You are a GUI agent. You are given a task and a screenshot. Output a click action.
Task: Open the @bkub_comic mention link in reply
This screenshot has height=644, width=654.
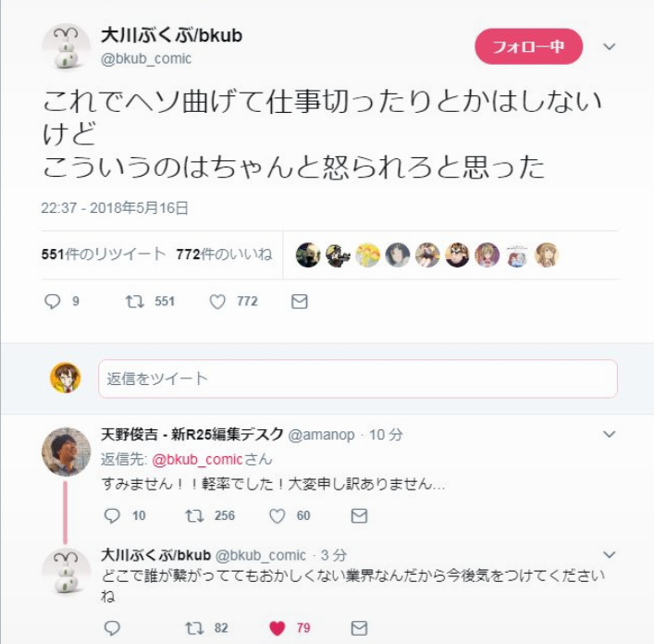click(197, 459)
